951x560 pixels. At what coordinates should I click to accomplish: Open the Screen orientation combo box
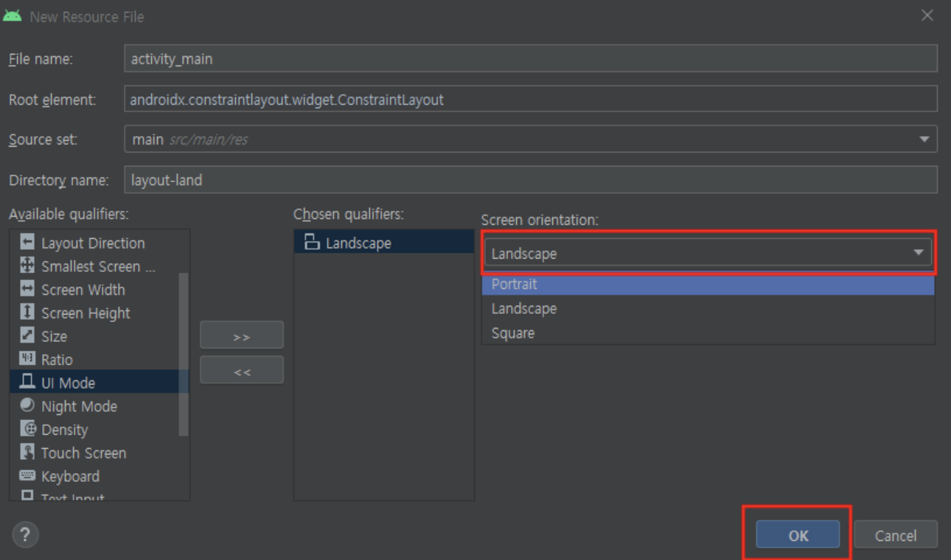[x=708, y=253]
